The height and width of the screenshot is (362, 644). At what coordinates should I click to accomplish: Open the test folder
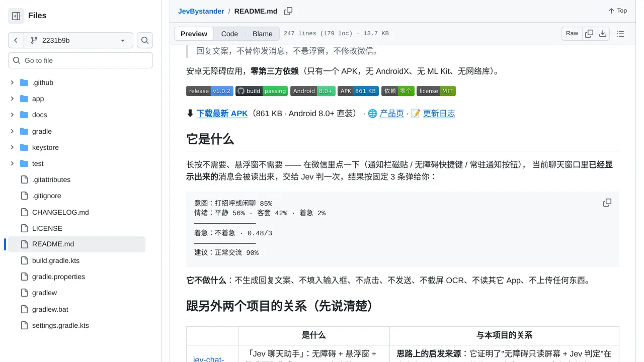(38, 163)
